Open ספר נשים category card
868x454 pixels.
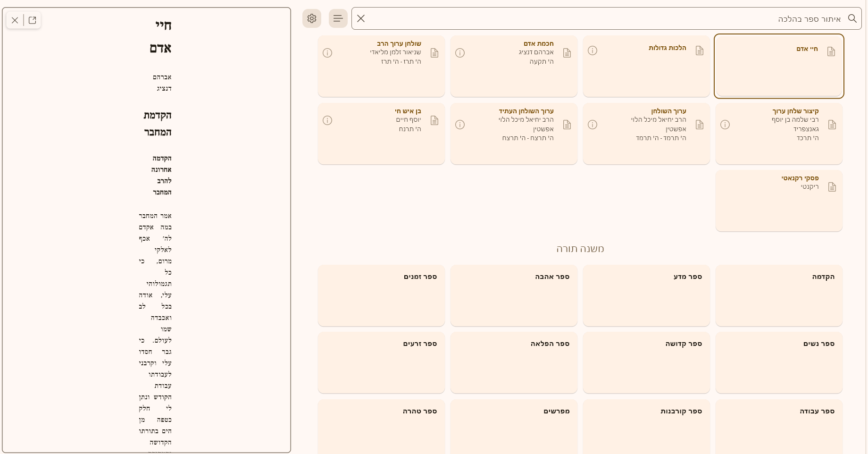pos(779,362)
